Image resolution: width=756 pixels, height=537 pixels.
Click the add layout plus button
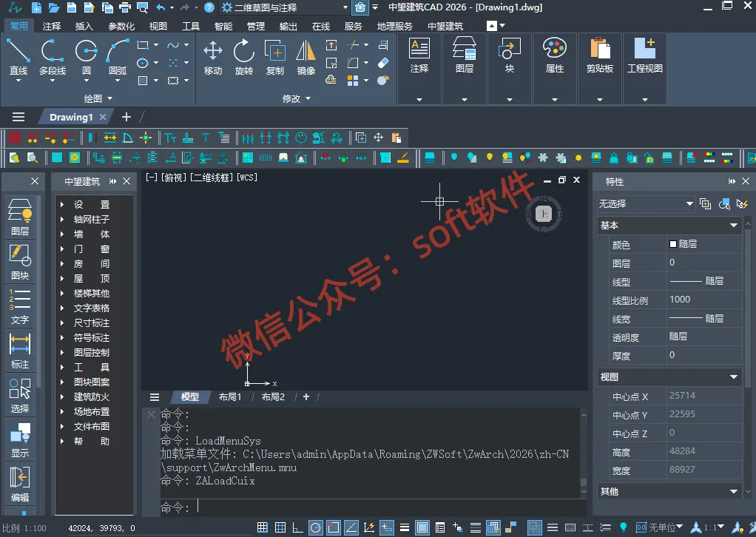click(306, 396)
